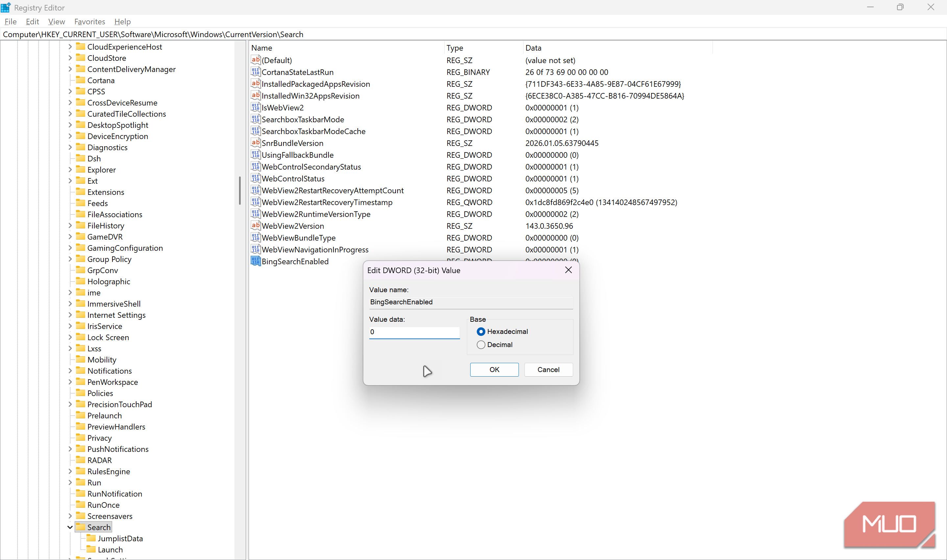947x560 pixels.
Task: Click the Cortana folder icon in tree
Action: coord(80,80)
